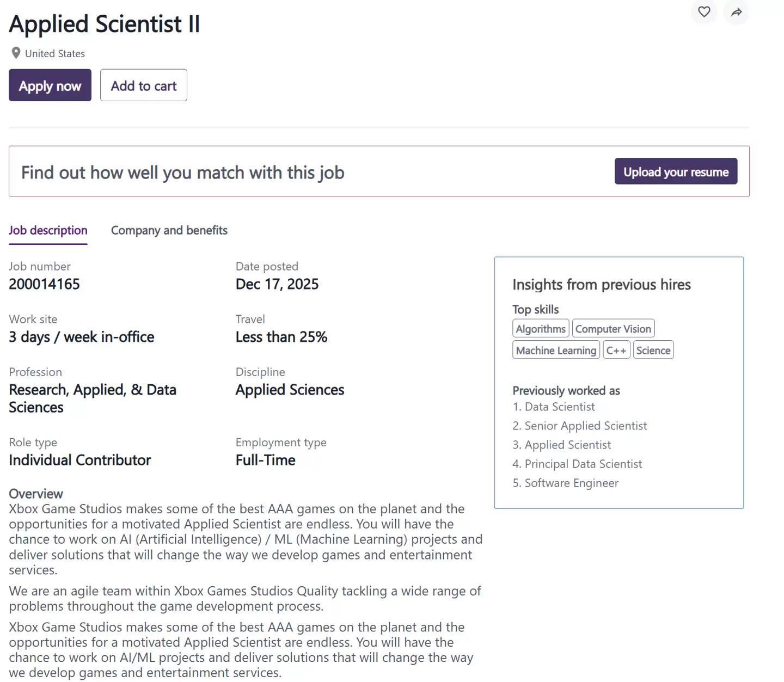This screenshot has width=784, height=682.
Task: Click job number 200014165
Action: click(x=44, y=284)
